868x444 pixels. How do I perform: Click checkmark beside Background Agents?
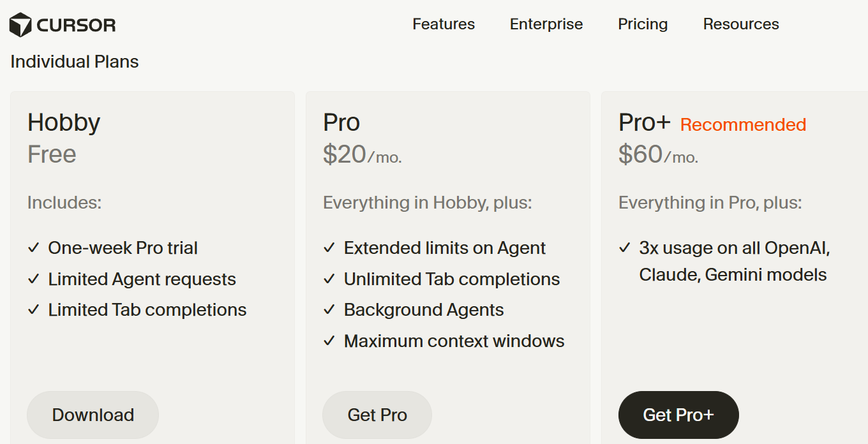click(329, 310)
